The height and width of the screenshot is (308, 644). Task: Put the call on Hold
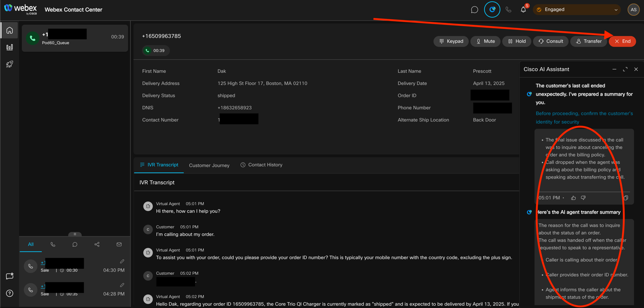517,41
